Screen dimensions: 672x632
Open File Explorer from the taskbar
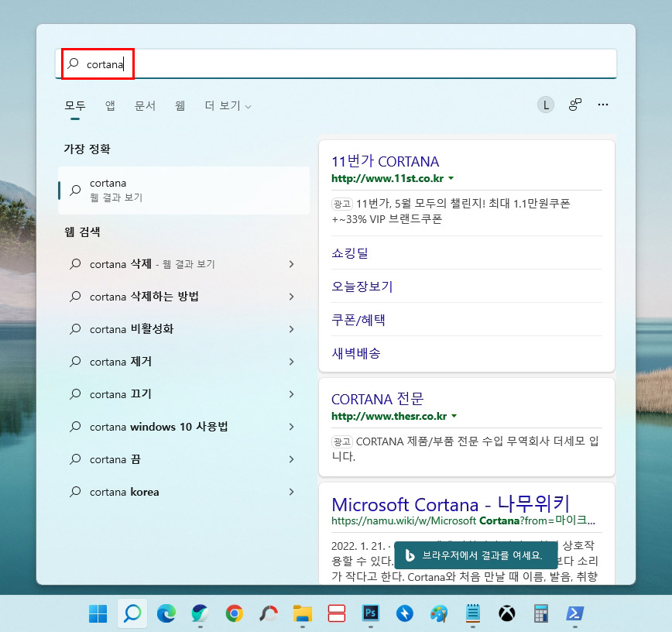pos(302,613)
